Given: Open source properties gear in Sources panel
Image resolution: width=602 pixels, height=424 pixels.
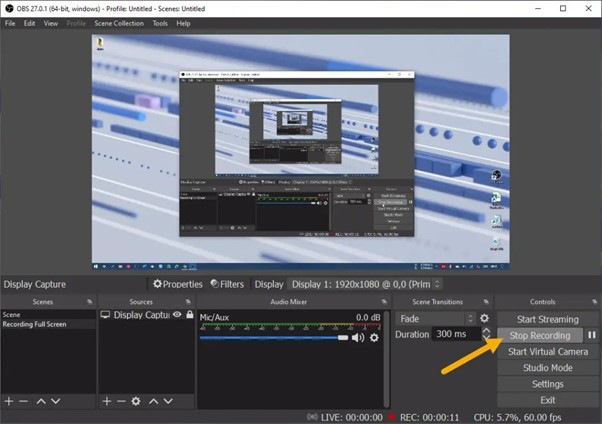Looking at the screenshot, I should click(136, 401).
